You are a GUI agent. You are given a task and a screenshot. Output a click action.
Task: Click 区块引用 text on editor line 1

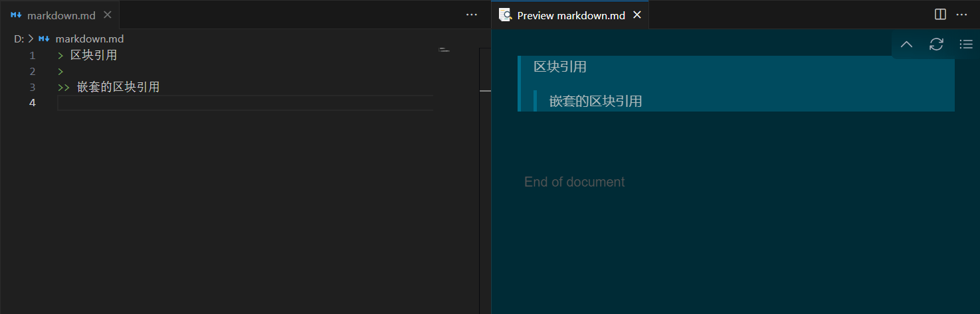click(94, 55)
